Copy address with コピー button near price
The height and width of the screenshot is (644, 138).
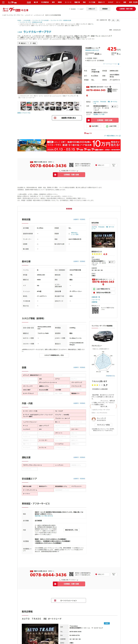(114, 106)
